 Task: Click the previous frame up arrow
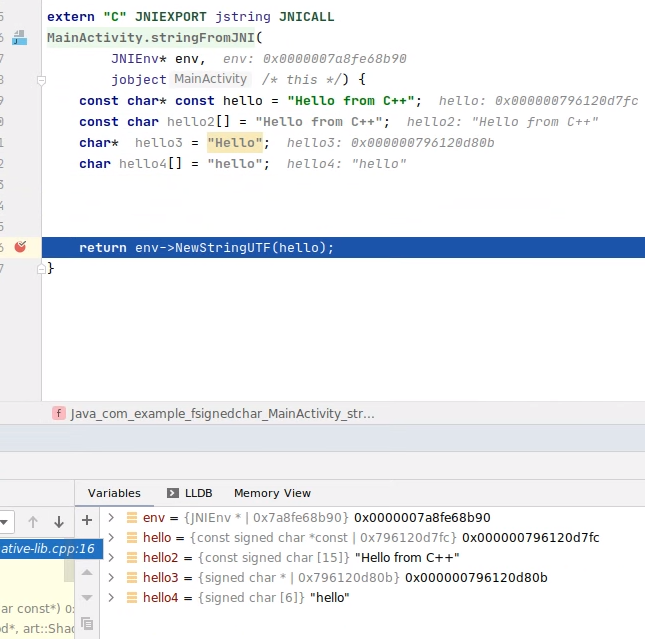tap(33, 521)
